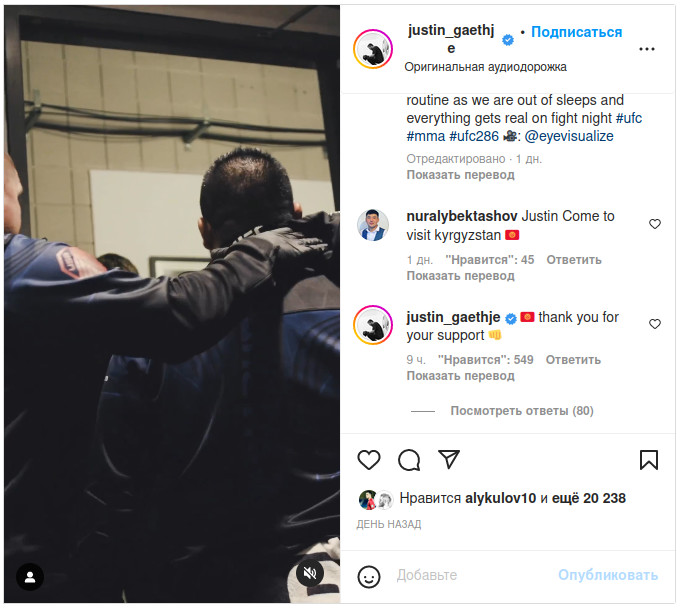Expand view replies (80)
This screenshot has width=680, height=608.
click(x=522, y=411)
